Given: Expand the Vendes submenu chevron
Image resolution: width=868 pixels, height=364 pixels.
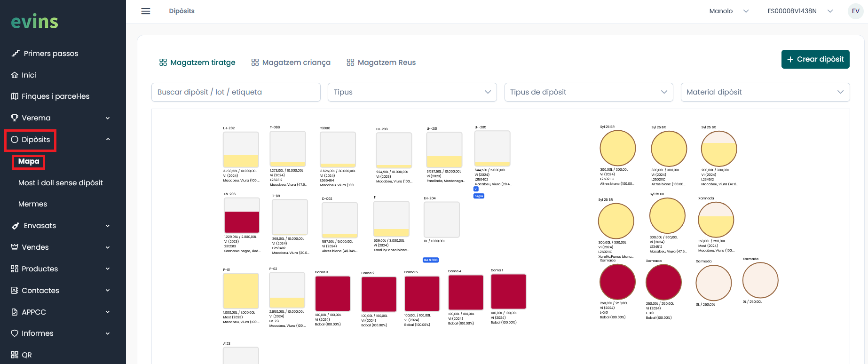Looking at the screenshot, I should coord(108,247).
